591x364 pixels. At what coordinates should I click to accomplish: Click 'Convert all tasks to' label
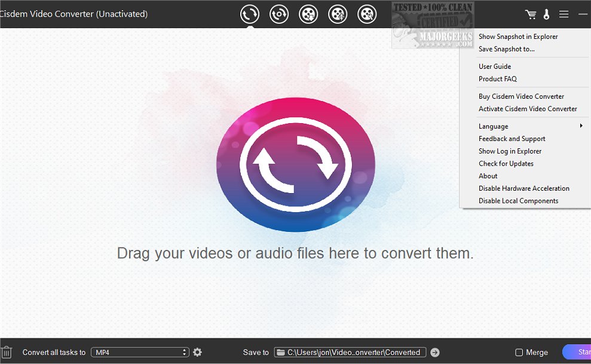click(54, 352)
